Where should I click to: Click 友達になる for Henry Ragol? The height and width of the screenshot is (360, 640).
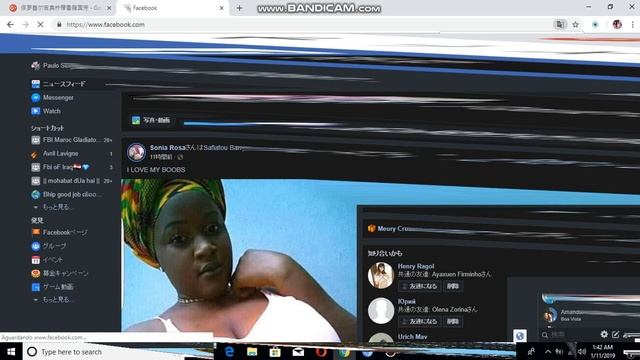pos(420,286)
